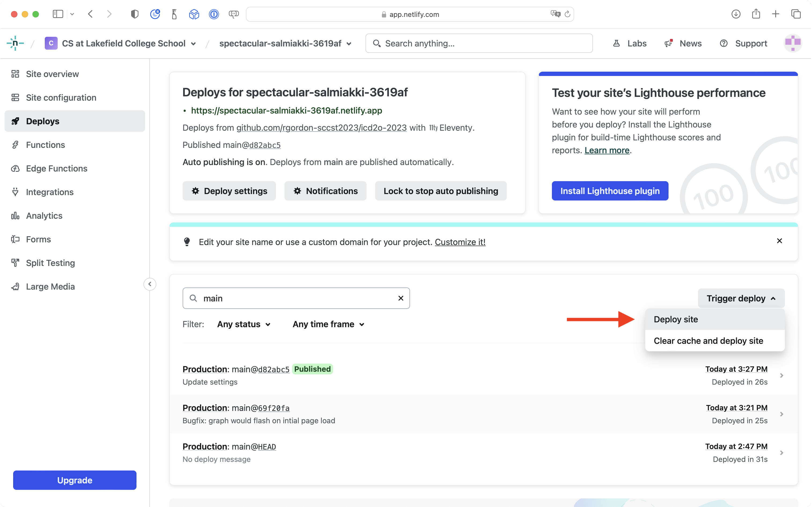Click the Deploy settings button

[229, 191]
